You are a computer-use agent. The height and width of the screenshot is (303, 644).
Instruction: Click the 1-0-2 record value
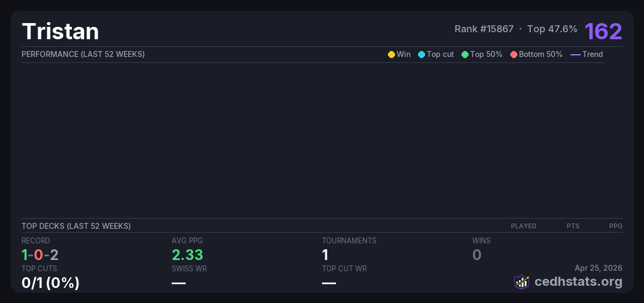[x=40, y=255]
